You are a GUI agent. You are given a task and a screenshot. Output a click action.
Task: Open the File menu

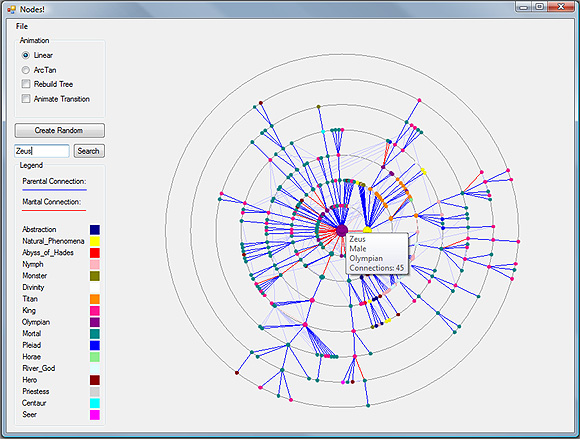point(22,26)
